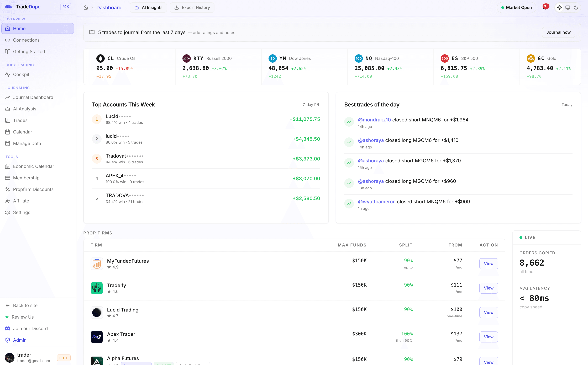Click the ⌘K command palette shortcut
Viewport: 588px width, 365px height.
(x=65, y=7)
